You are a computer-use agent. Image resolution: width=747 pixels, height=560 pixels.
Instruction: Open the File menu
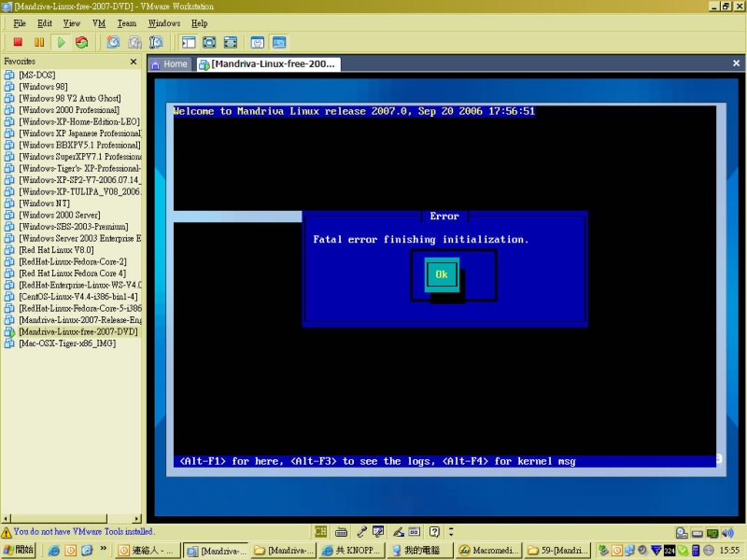(20, 23)
